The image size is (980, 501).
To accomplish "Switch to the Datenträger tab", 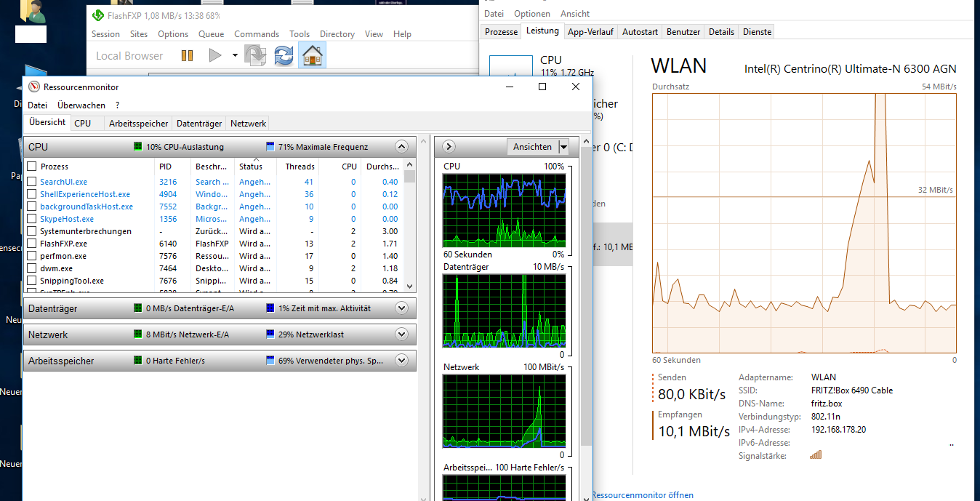I will tap(199, 123).
